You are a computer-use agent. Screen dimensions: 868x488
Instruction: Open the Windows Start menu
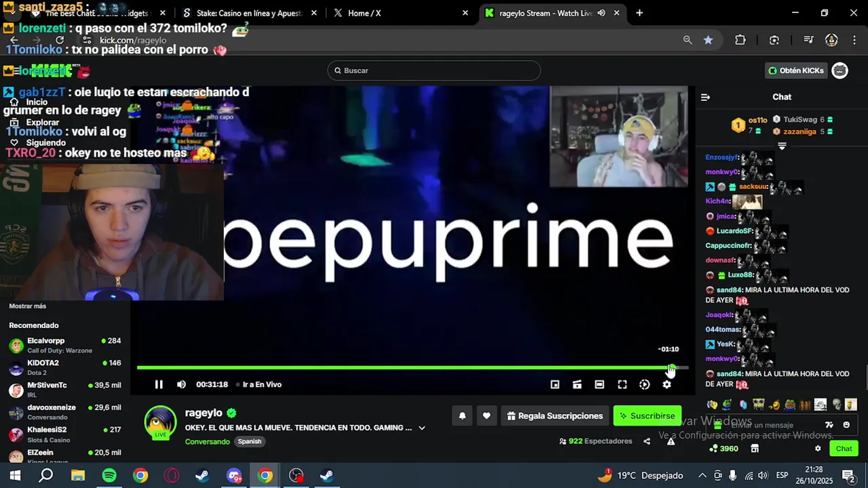click(15, 476)
